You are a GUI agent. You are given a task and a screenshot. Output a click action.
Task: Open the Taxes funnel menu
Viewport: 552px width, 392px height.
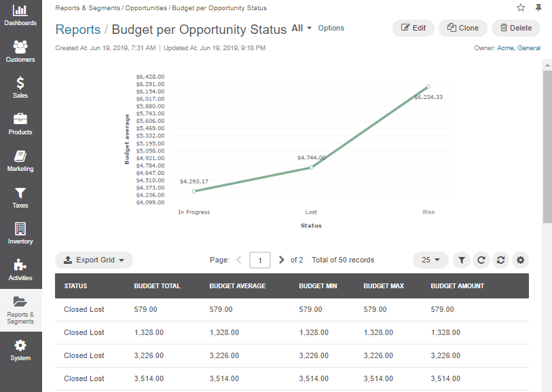pos(20,193)
